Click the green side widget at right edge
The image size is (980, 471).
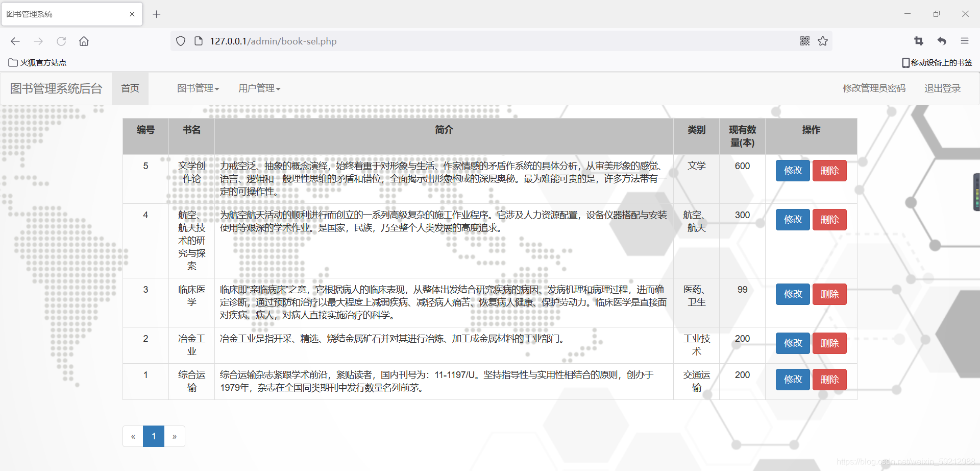click(x=976, y=192)
